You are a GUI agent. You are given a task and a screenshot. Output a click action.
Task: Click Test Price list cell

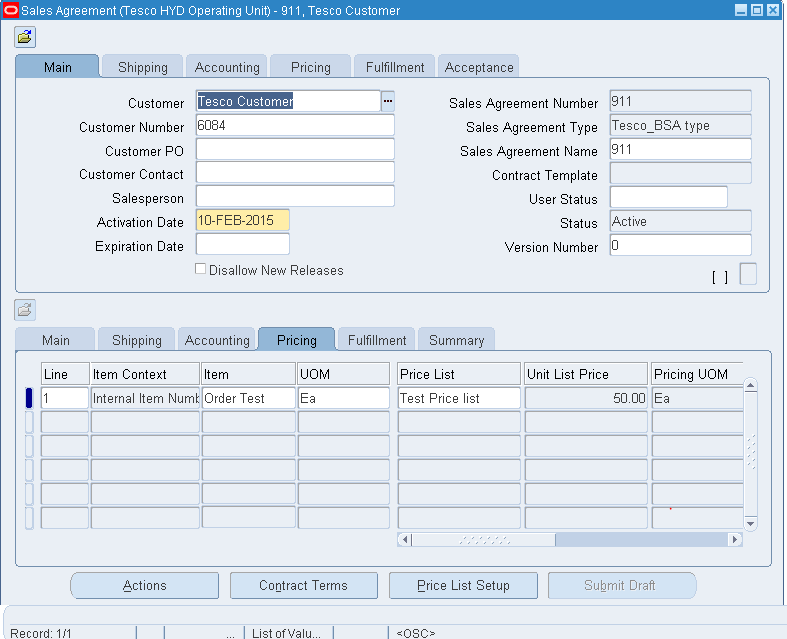click(459, 398)
